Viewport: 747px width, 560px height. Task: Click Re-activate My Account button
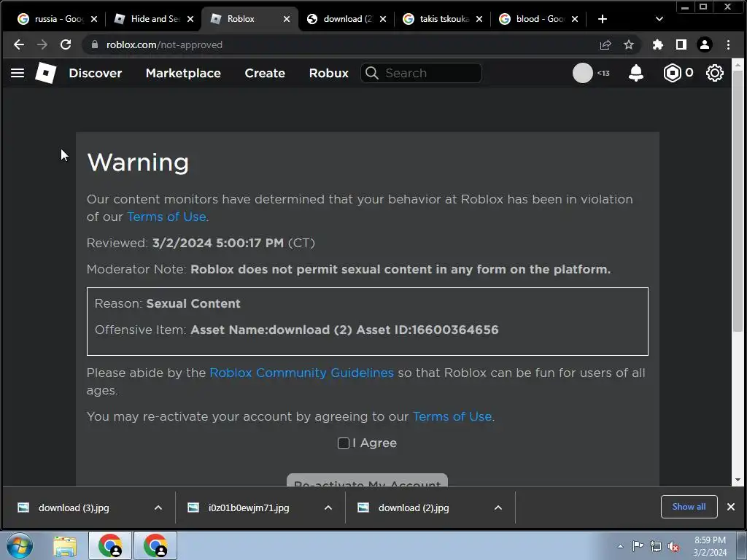368,480
